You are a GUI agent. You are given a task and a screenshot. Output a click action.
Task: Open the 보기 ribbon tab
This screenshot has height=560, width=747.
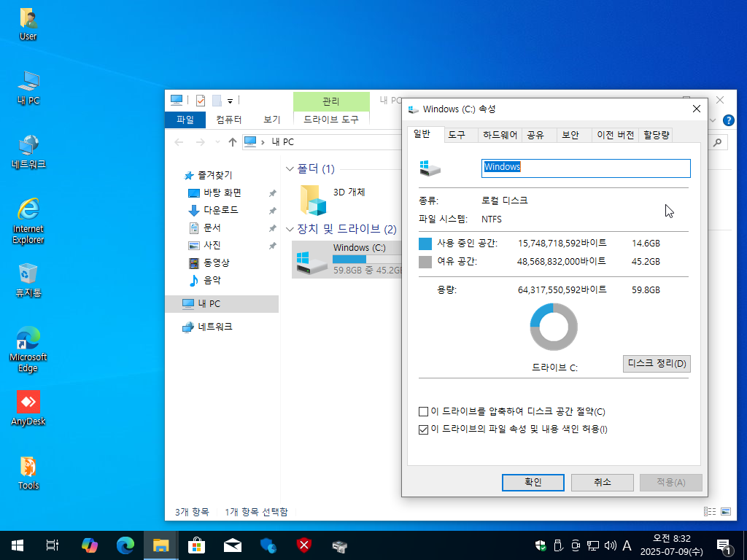tap(272, 120)
